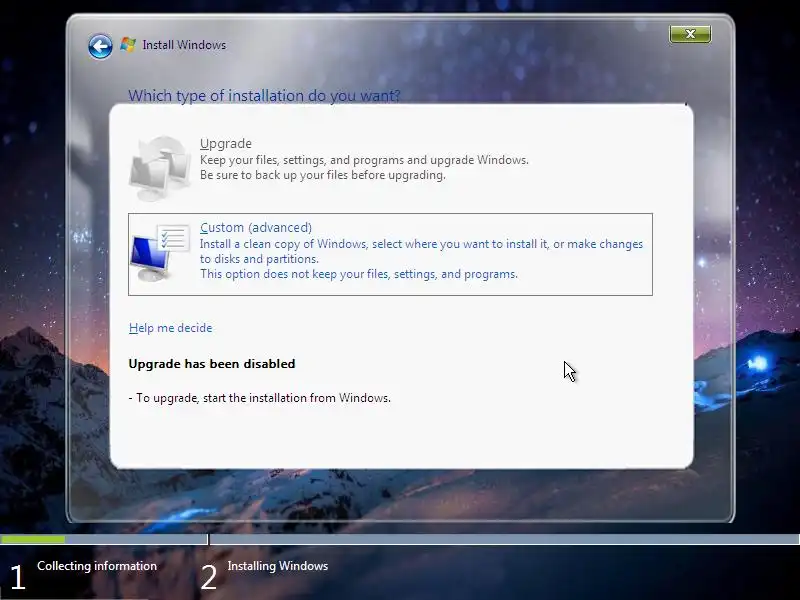800x600 pixels.
Task: Click the Install Windows title text
Action: click(x=184, y=45)
